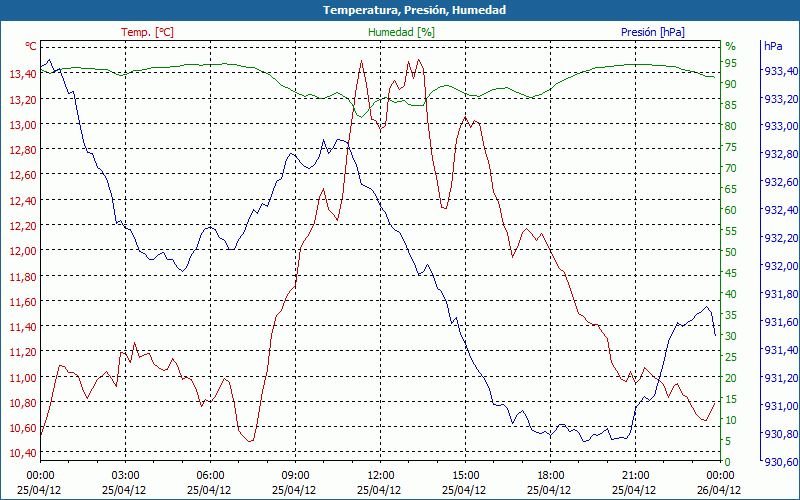Click the '11,80' temperature tick value

(22, 277)
